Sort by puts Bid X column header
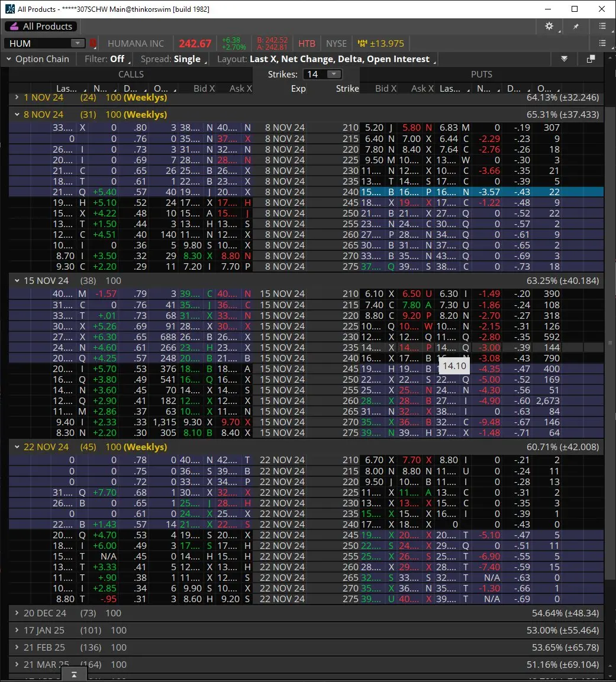Screen dimensions: 616x682 pos(386,88)
